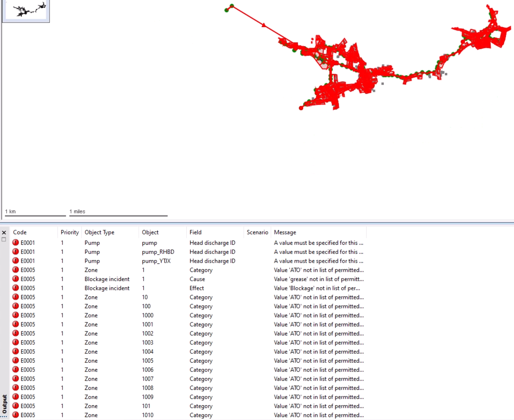Click the error icon beside Zone 1000
The height and width of the screenshot is (420, 514).
(x=16, y=315)
